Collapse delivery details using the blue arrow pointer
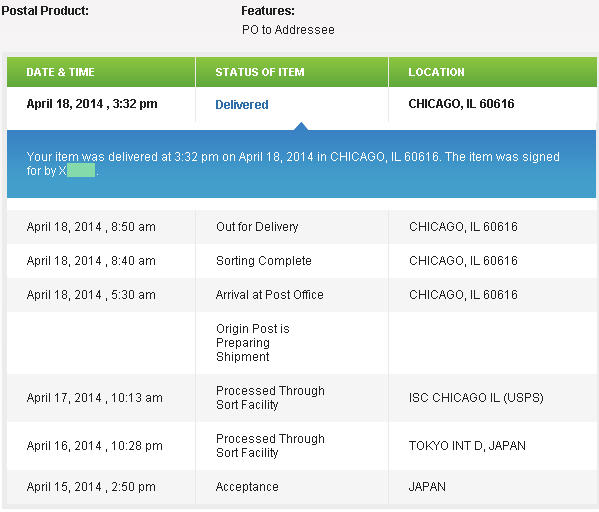This screenshot has height=512, width=599. 301,126
